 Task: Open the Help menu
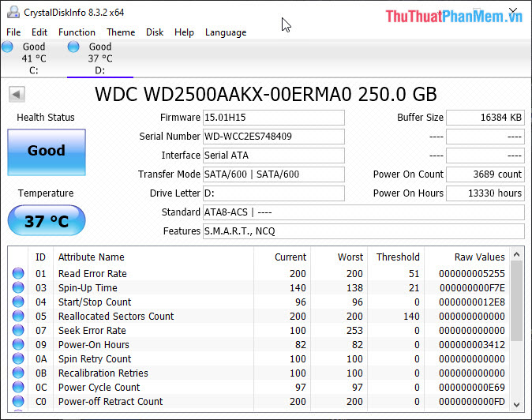tap(184, 32)
